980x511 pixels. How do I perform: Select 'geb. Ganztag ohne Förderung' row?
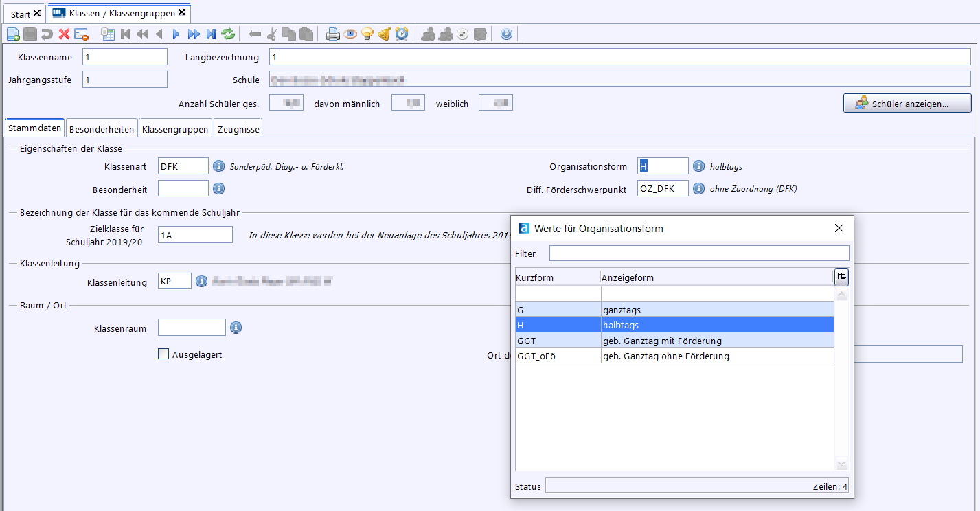coord(674,356)
